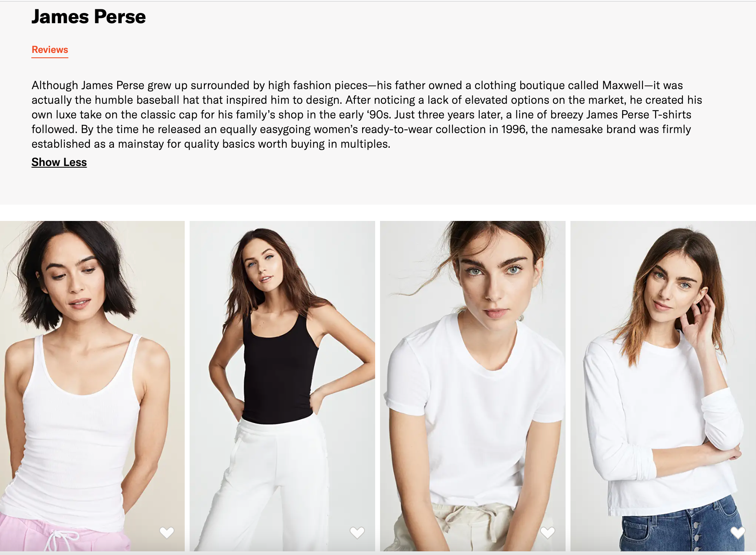The image size is (756, 555).
Task: Open the white ribbed tank product photo
Action: 92,386
